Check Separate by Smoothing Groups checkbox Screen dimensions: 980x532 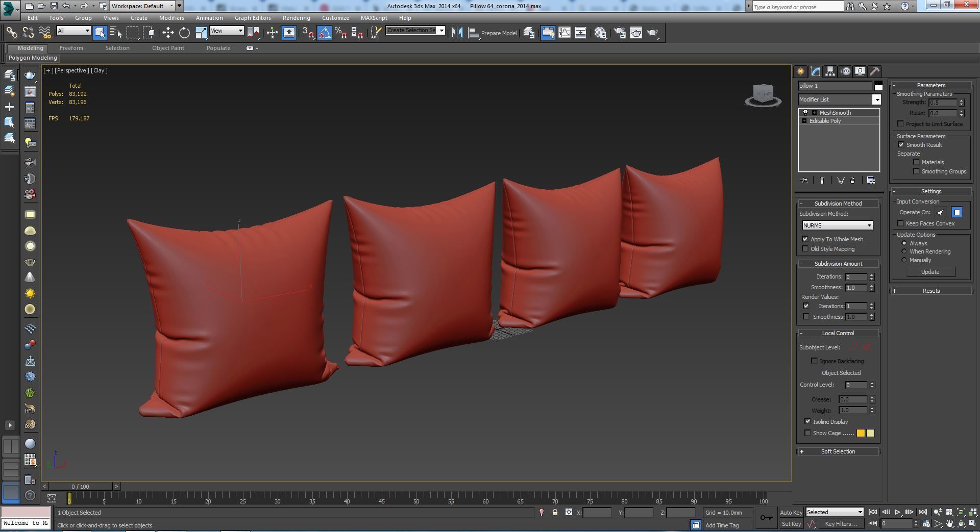[x=917, y=171]
